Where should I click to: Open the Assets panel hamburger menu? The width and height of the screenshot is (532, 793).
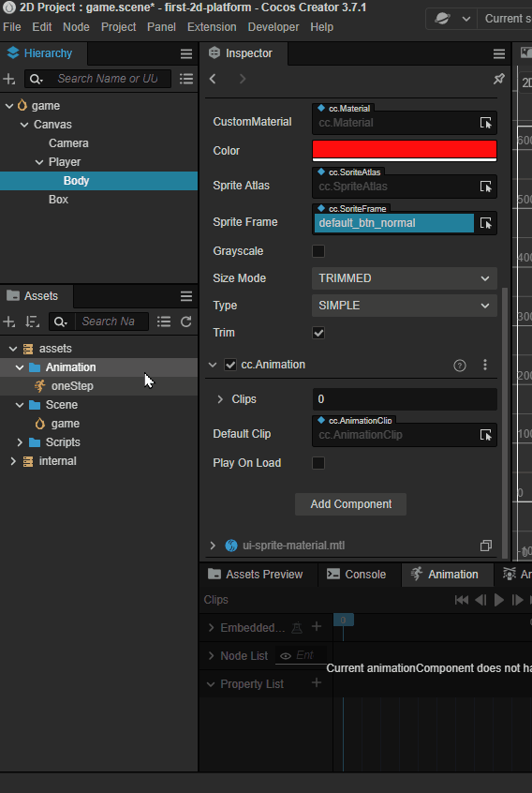[x=186, y=296]
